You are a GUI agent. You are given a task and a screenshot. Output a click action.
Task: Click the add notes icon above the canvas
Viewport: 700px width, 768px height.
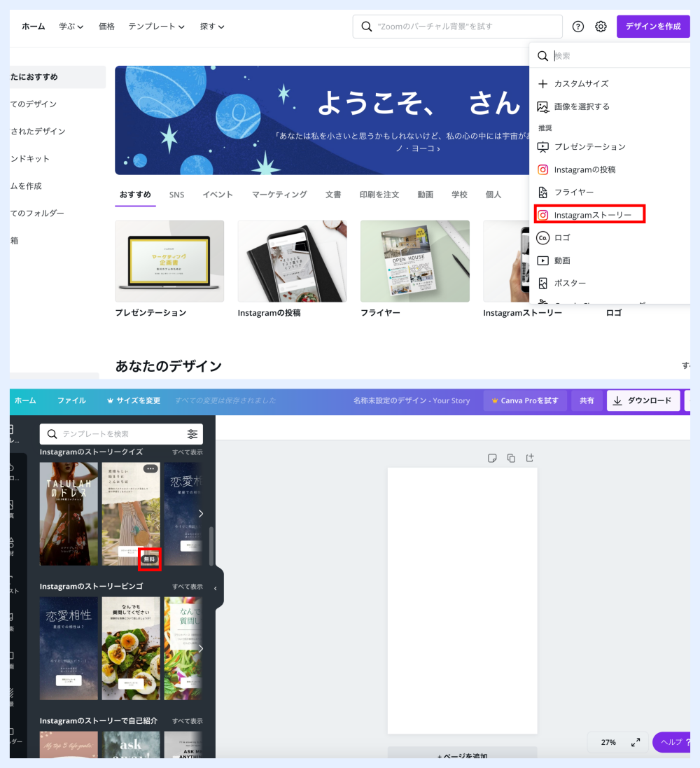[x=492, y=458]
